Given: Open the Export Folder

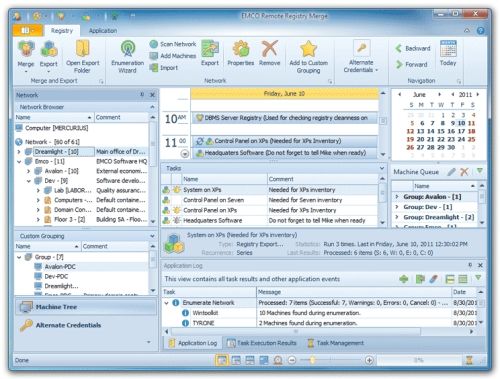Looking at the screenshot, I should point(82,56).
